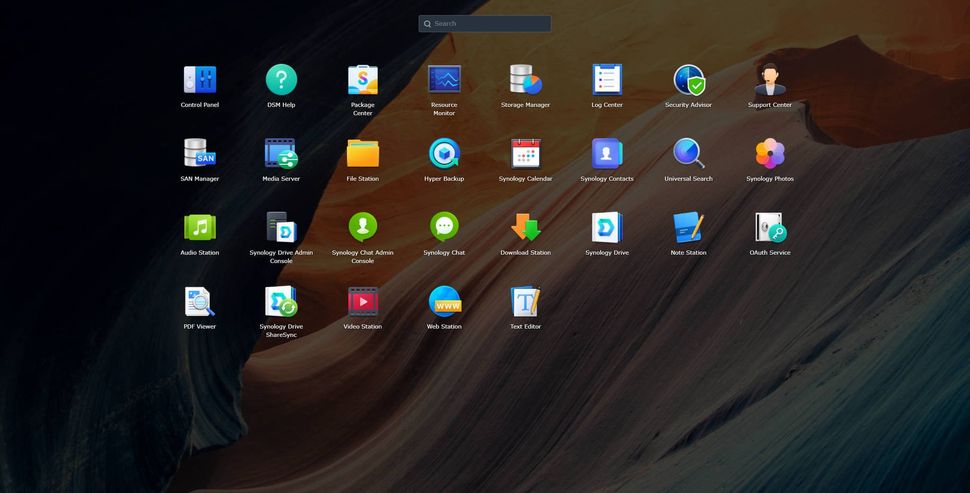Launch Video Station

363,301
